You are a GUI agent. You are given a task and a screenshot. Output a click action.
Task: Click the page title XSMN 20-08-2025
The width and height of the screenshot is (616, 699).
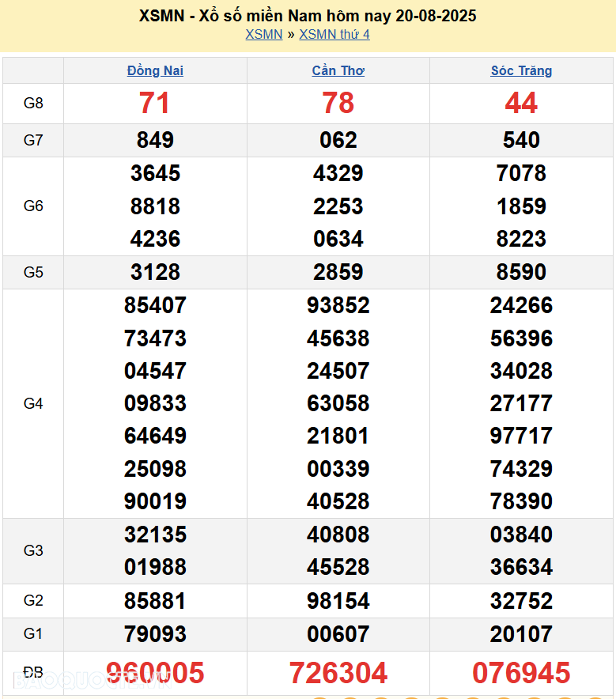308,16
